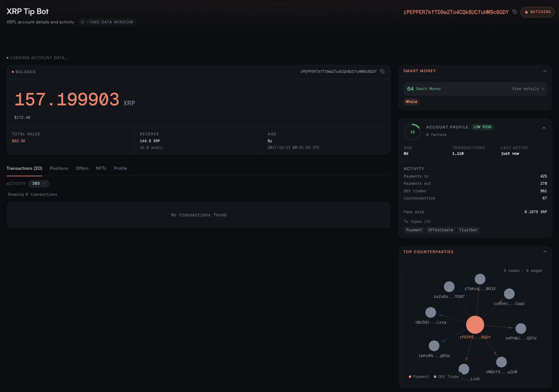Click the rmPhWJ...QSTd node

(521, 329)
